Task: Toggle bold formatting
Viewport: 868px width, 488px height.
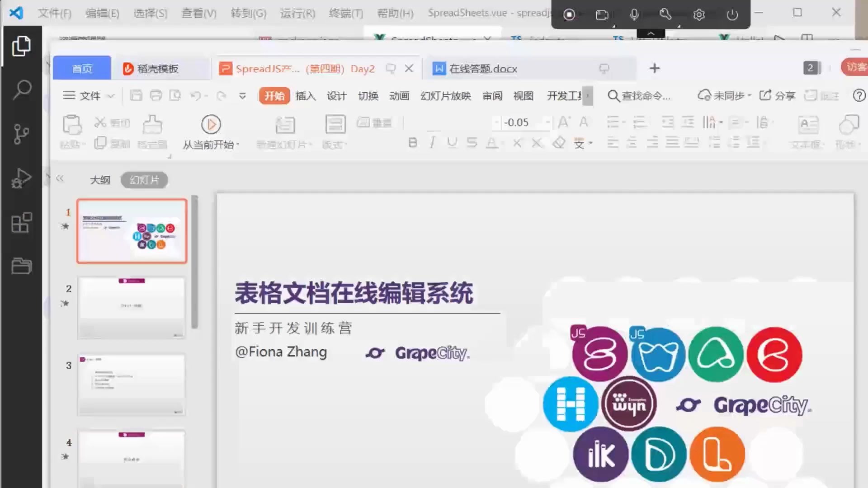Action: [x=412, y=143]
